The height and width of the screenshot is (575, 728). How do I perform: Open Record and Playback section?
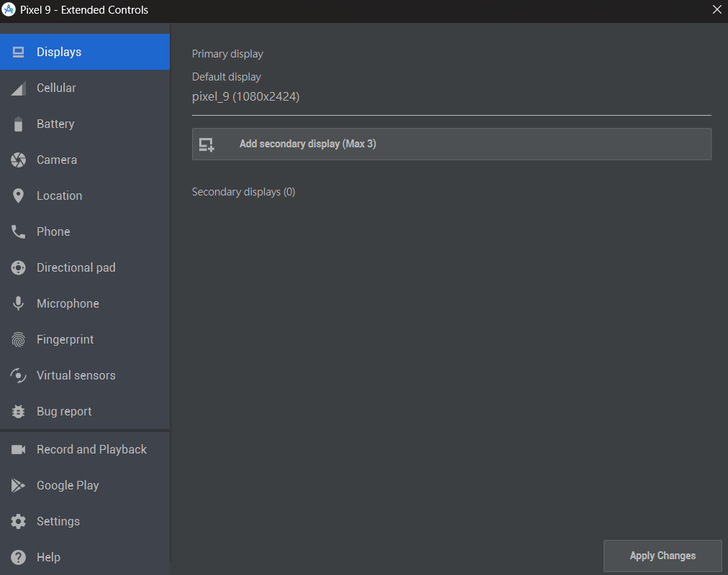pyautogui.click(x=85, y=449)
